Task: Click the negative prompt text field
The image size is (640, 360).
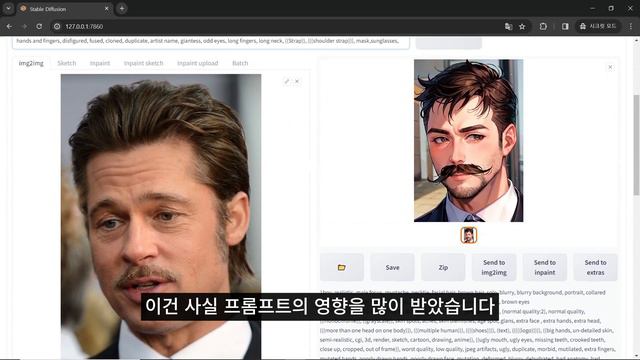Action: 211,42
